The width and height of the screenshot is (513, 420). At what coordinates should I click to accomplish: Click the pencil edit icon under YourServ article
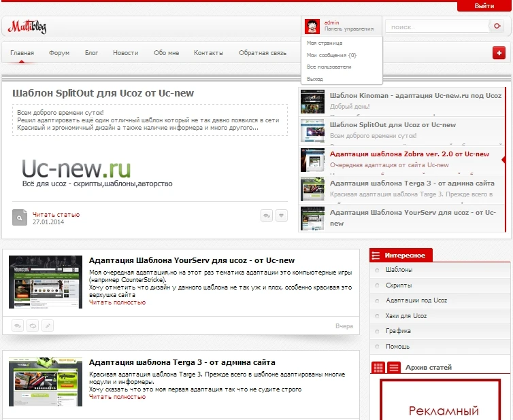tap(48, 326)
